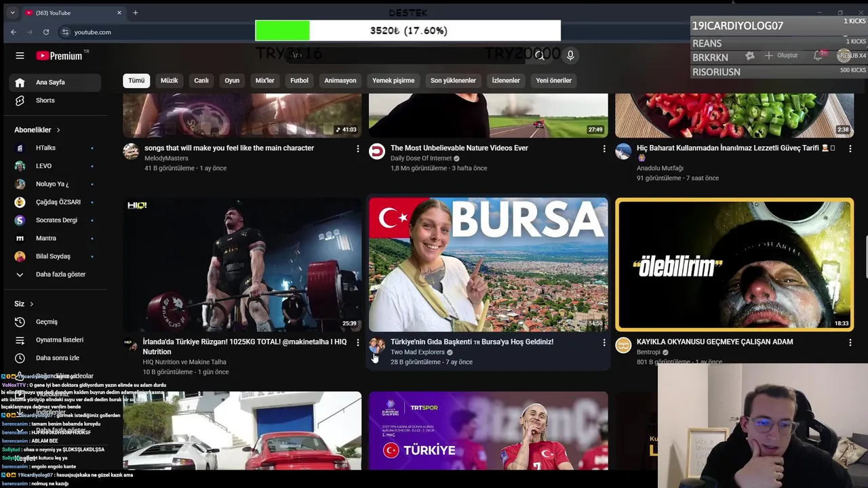The width and height of the screenshot is (868, 488).
Task: Click the page vertical scrollbar
Action: (865, 258)
